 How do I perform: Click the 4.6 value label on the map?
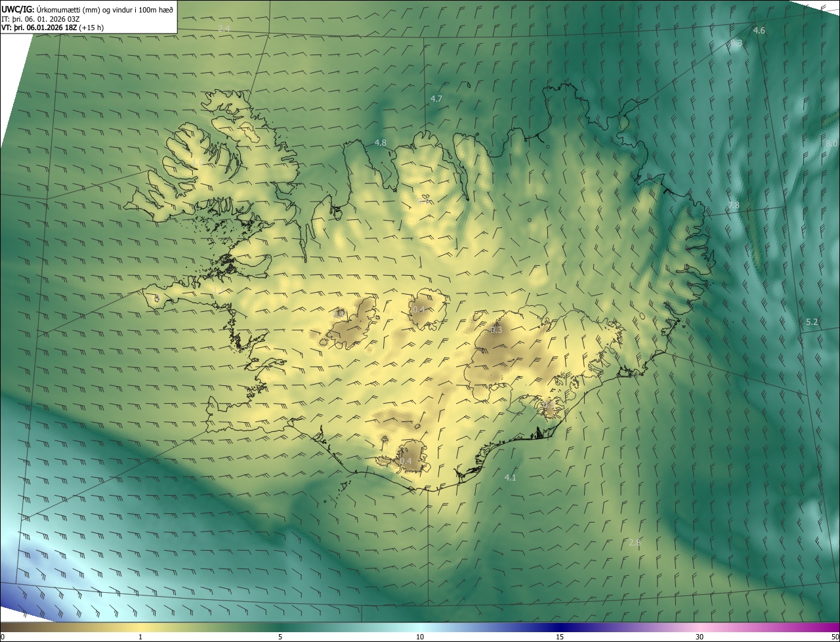tap(759, 31)
